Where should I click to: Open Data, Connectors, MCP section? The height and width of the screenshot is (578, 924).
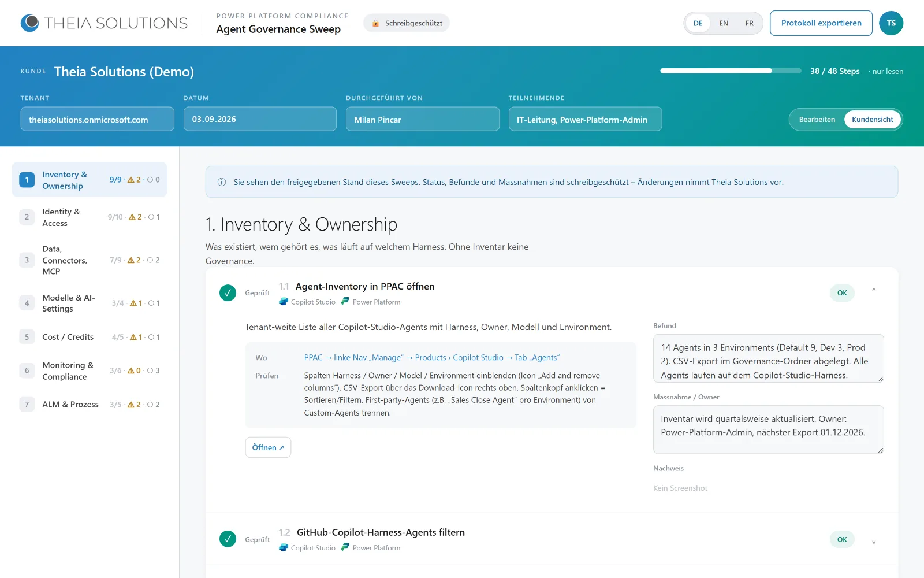(x=90, y=260)
